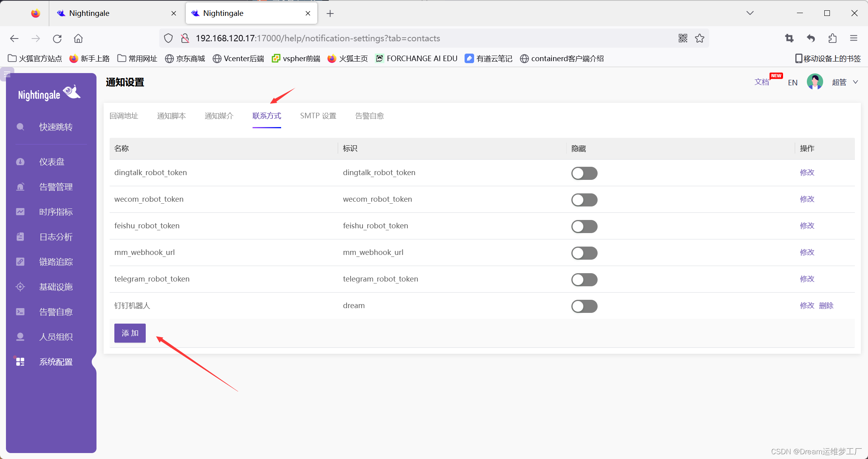Click the dashboard icon in sidebar
Screen dimensions: 868x459
tap(20, 162)
